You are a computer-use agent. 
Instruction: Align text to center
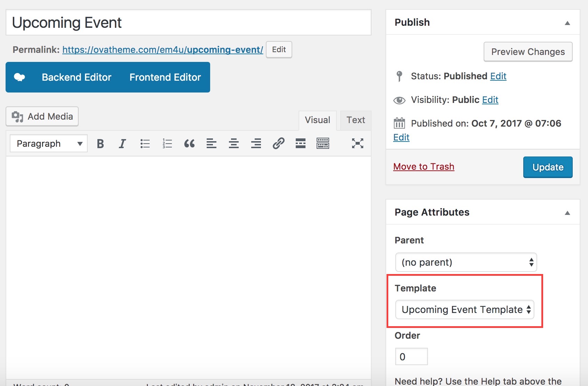[233, 144]
